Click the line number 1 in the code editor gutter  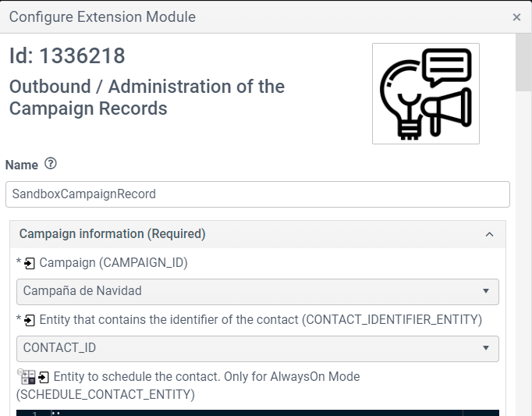point(33,413)
